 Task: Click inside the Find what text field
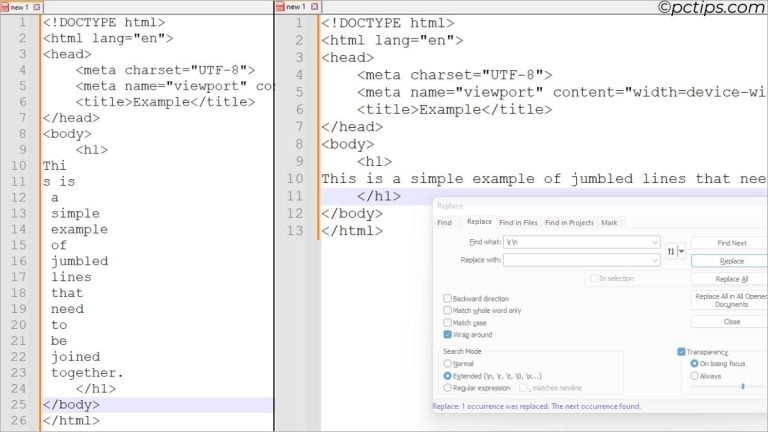(x=578, y=242)
